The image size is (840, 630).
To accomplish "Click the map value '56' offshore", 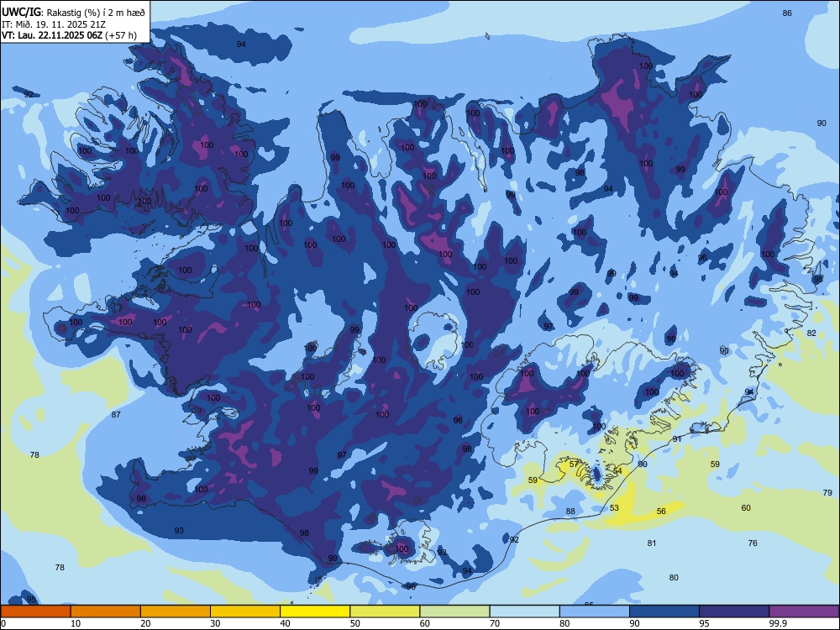I will [x=661, y=511].
